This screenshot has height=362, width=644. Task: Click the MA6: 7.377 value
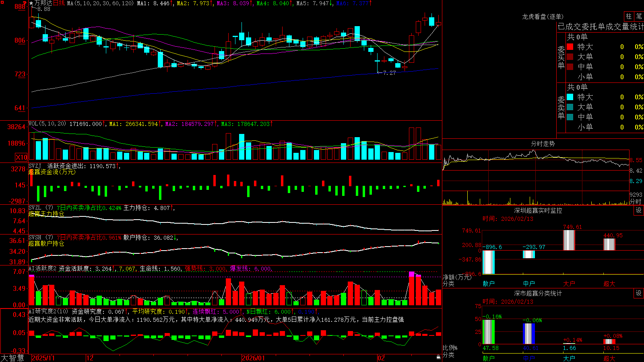pyautogui.click(x=354, y=3)
